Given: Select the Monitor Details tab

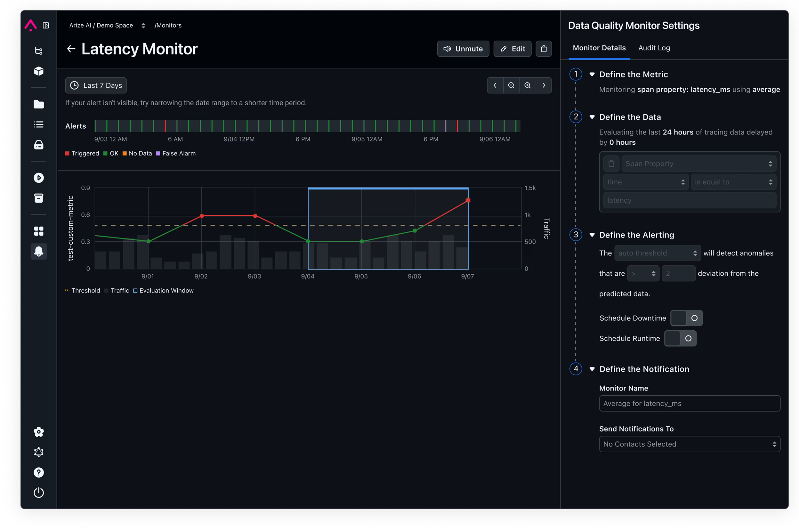Looking at the screenshot, I should (x=599, y=48).
